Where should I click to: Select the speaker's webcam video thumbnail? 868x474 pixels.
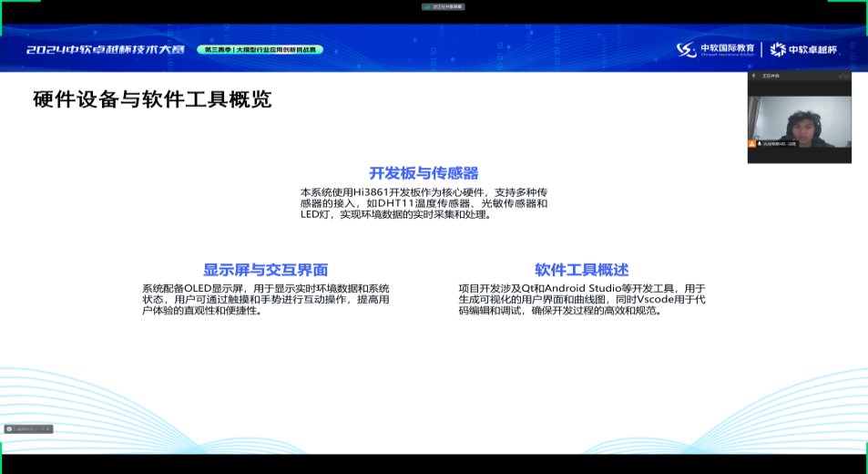[799, 116]
